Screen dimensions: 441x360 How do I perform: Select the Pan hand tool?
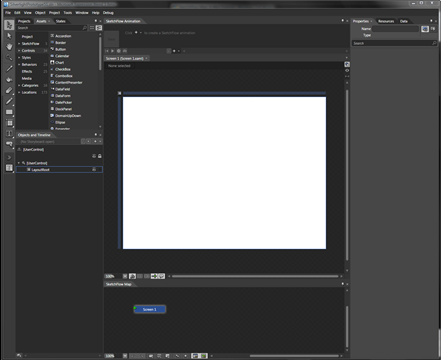click(x=9, y=47)
